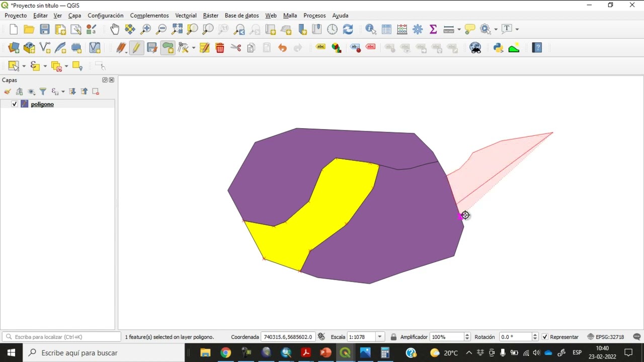Open the Proyecto menu

(x=16, y=16)
